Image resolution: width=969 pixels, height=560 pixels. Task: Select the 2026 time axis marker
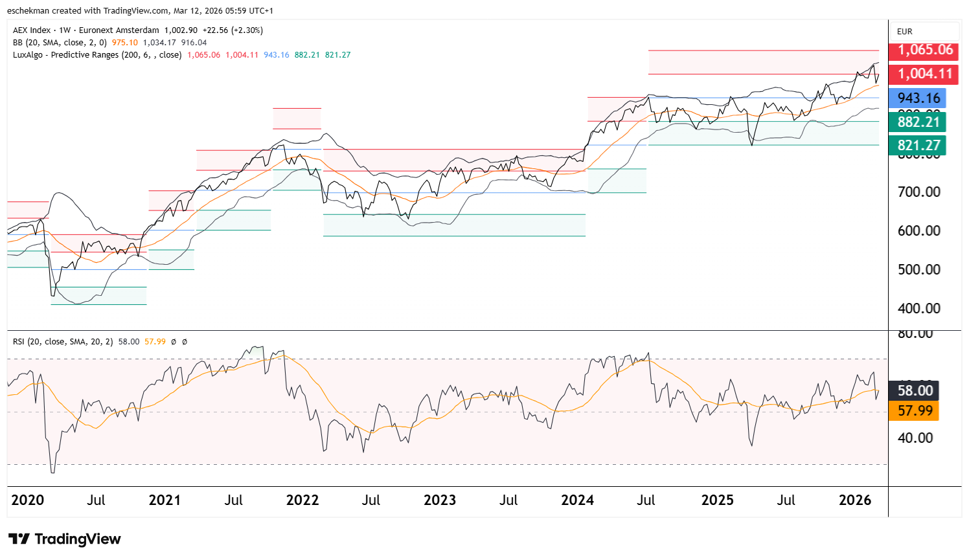(855, 500)
